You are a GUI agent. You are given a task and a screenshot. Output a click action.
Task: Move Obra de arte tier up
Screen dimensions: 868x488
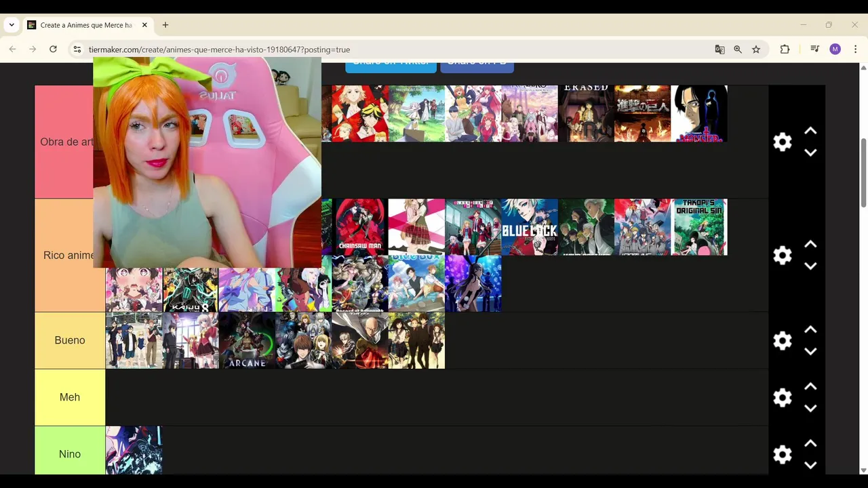810,131
